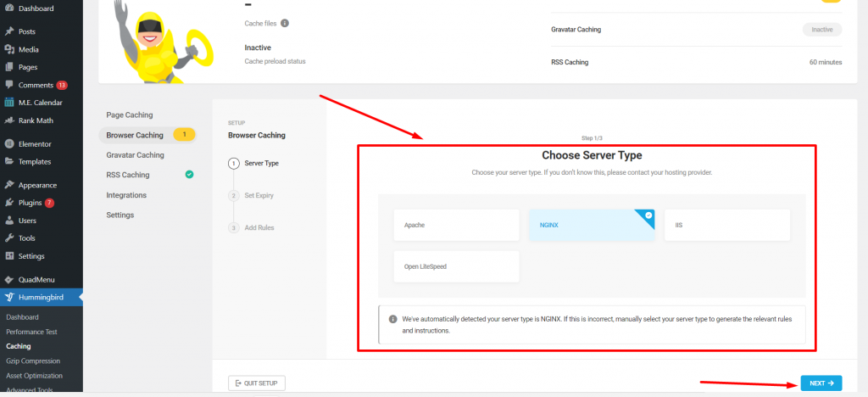Open Asset Optimization submenu item

click(34, 376)
